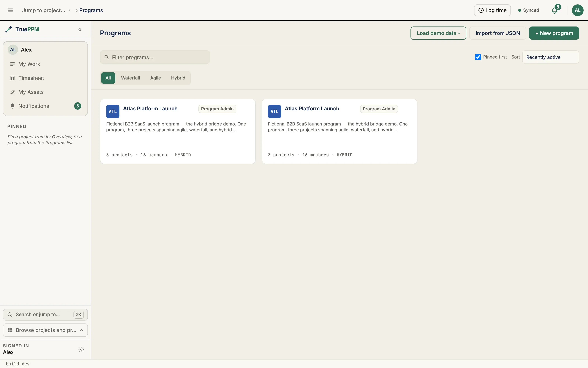Uncheck the Pinned first checkbox
Viewport: 588px width, 368px height.
[478, 57]
